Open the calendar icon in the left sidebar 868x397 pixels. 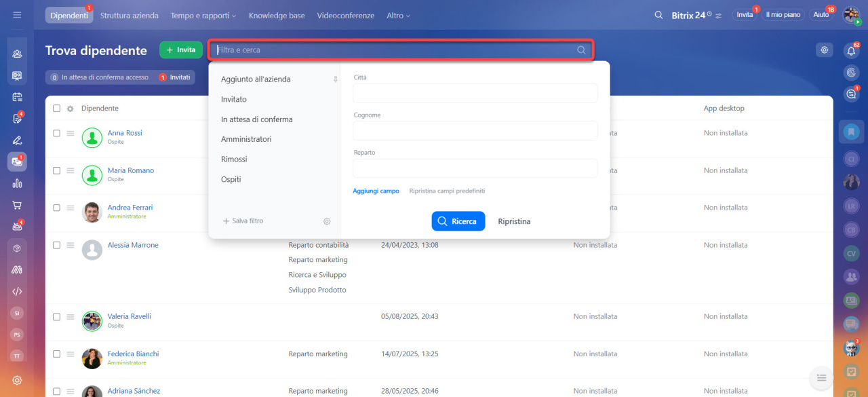coord(17,97)
